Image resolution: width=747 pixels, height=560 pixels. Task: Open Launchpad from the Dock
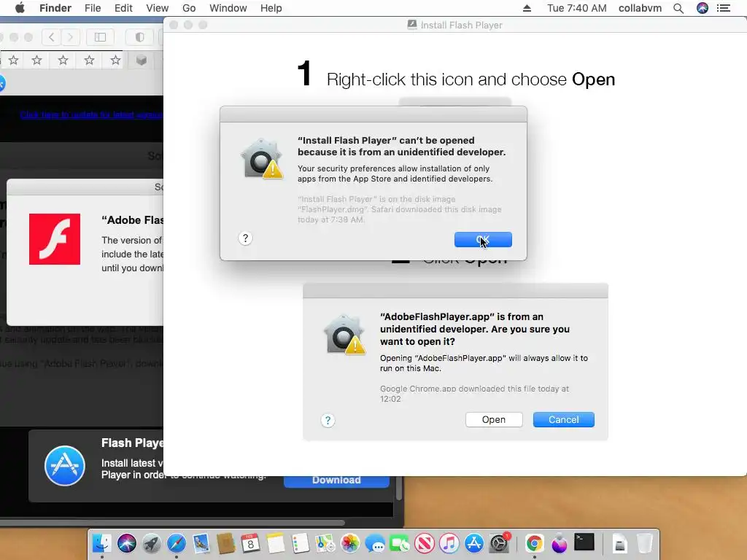[x=152, y=543]
